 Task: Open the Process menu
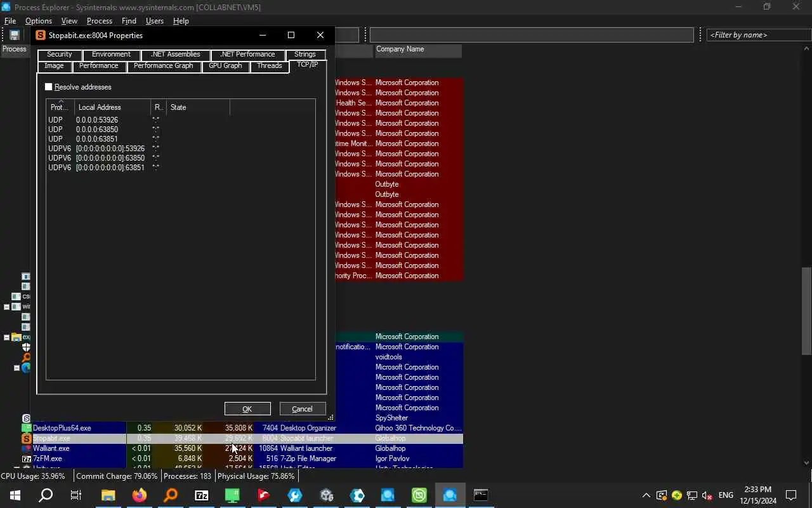point(100,21)
